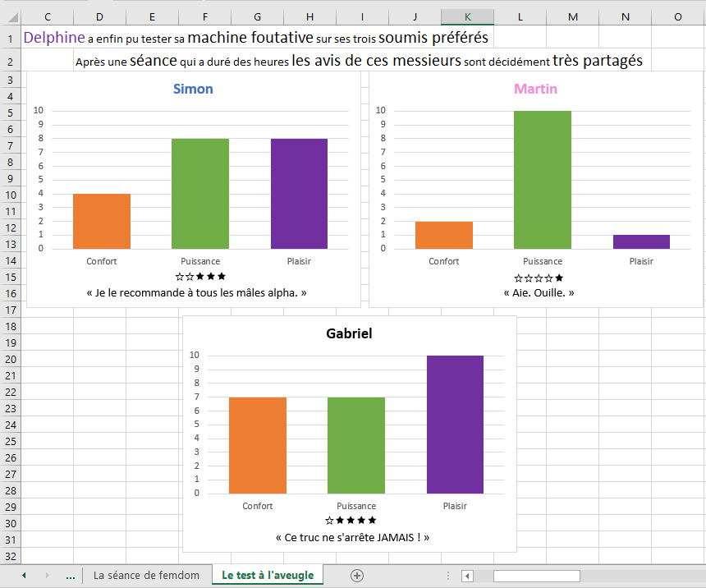Click the previous sheet navigation arrow

tap(24, 576)
